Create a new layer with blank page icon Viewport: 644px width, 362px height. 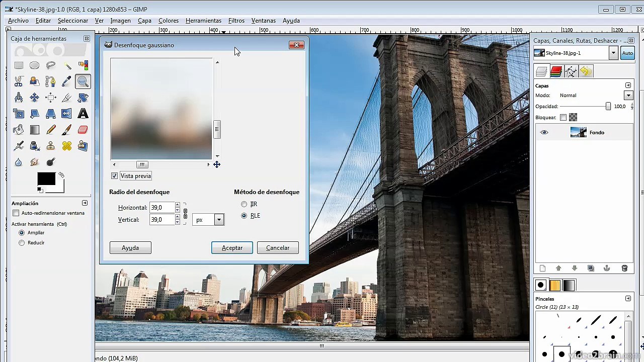pos(542,268)
